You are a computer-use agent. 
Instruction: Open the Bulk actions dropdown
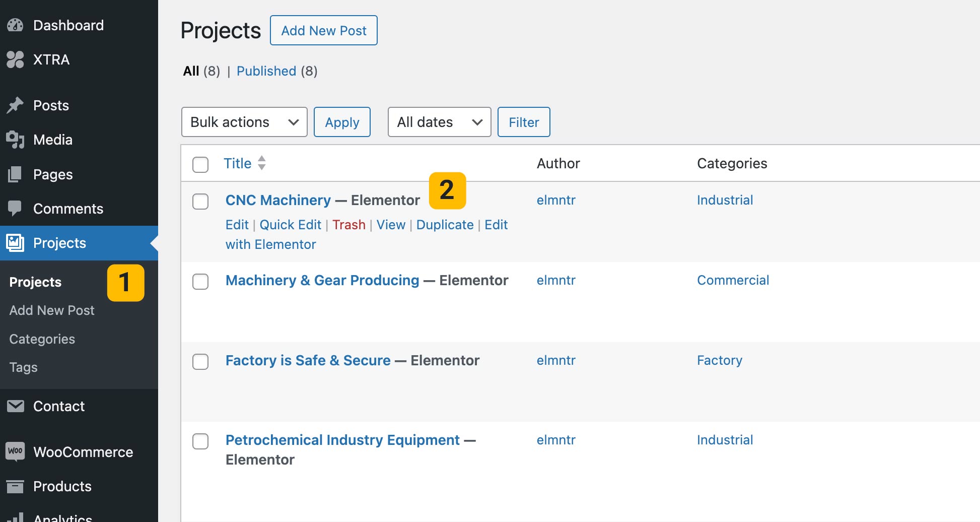tap(244, 122)
